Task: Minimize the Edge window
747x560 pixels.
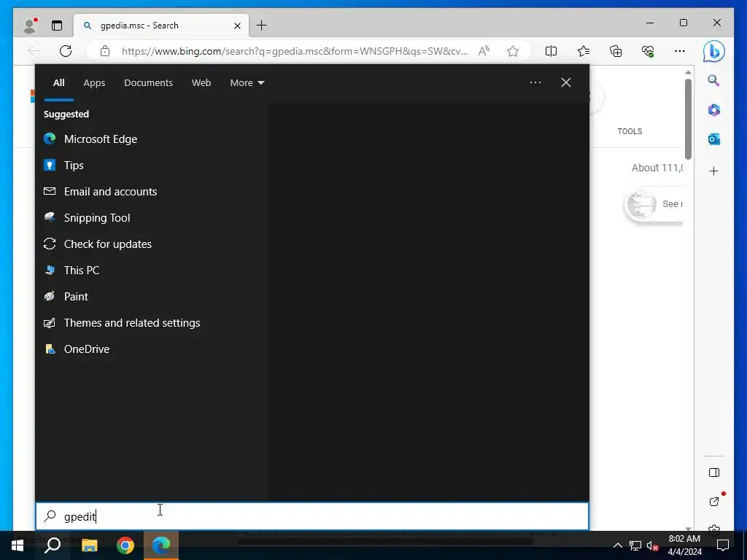Action: coord(650,23)
